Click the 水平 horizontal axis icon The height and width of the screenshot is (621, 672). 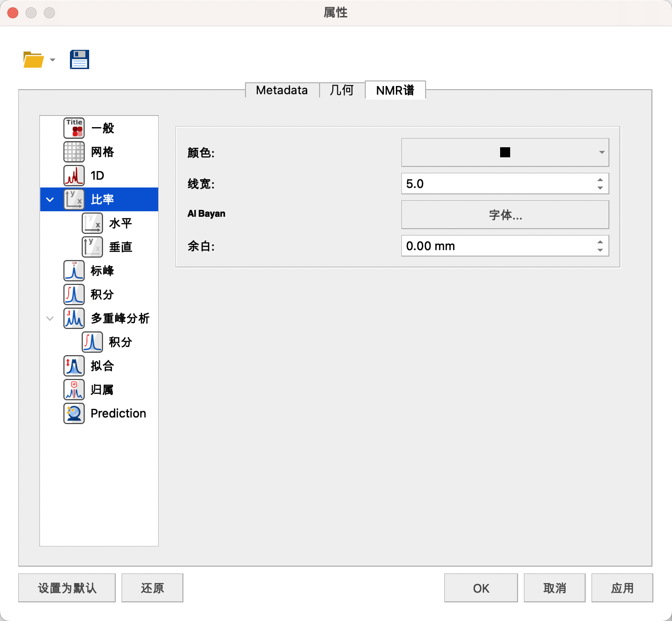[x=92, y=223]
